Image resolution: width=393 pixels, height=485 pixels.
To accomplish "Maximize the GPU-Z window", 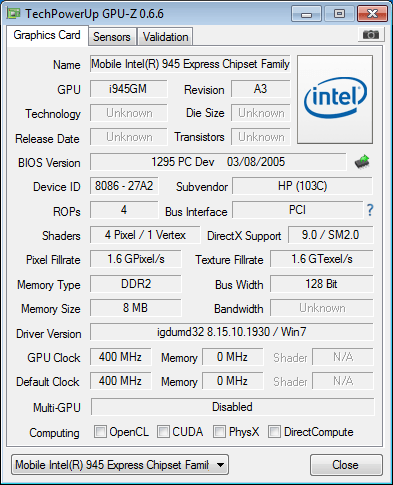I will pyautogui.click(x=339, y=14).
